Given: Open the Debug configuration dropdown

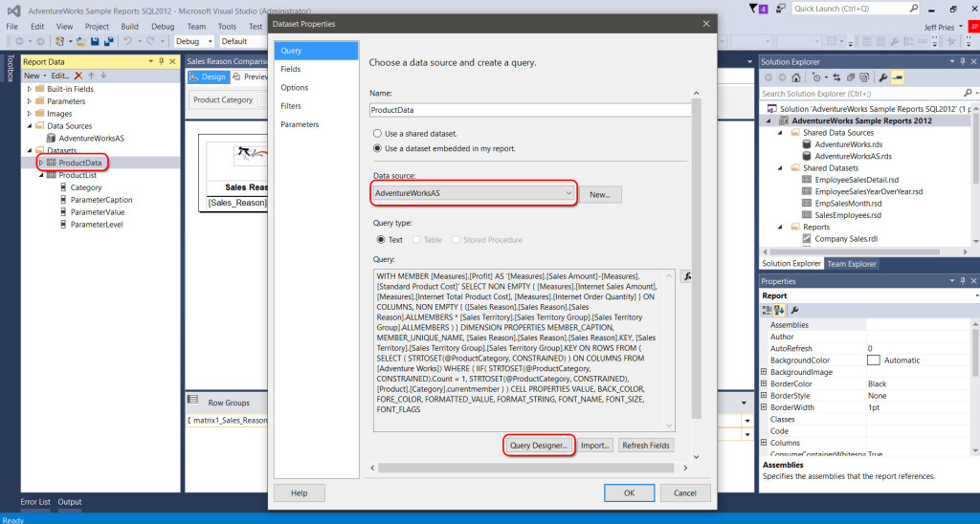Looking at the screenshot, I should tap(193, 41).
